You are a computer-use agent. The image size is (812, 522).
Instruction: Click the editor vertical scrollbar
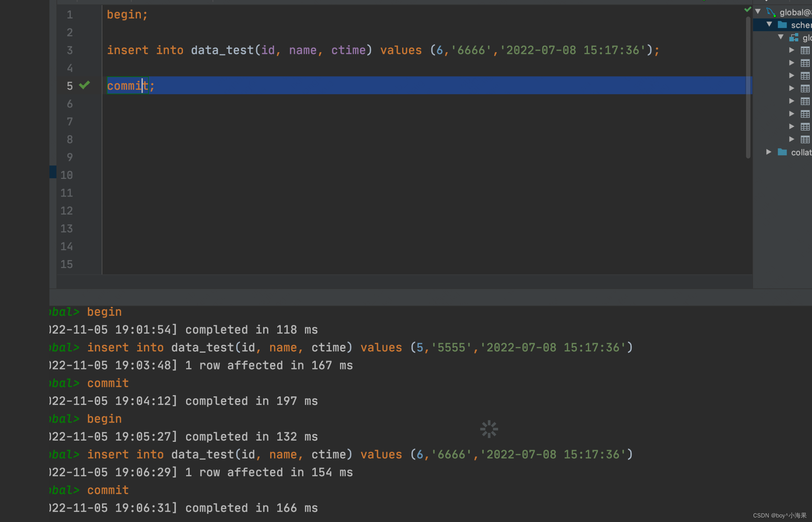click(748, 88)
